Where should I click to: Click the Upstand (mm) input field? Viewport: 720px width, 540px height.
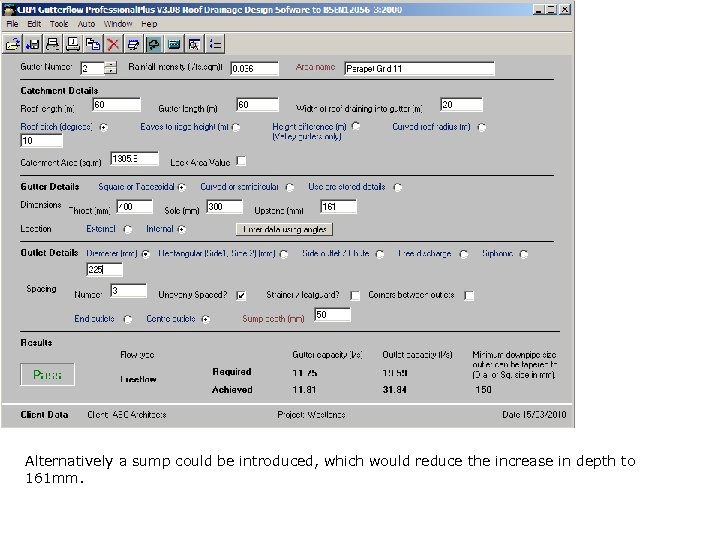coord(338,207)
